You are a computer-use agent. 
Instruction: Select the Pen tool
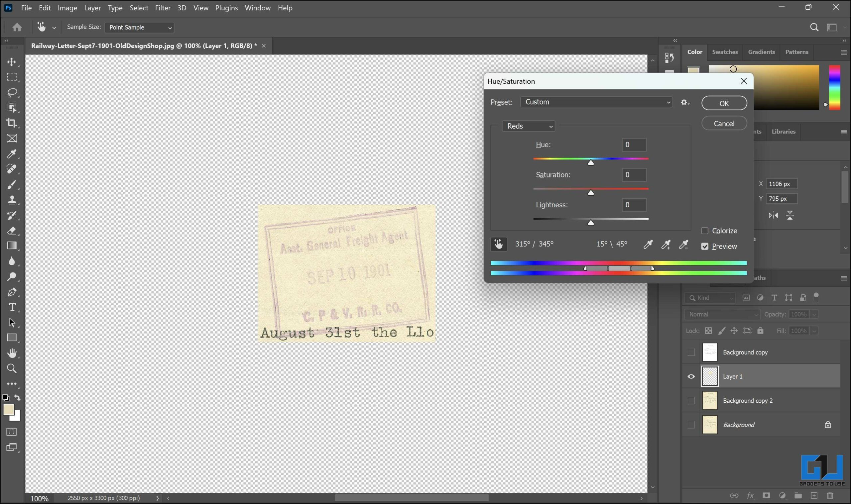(x=12, y=292)
